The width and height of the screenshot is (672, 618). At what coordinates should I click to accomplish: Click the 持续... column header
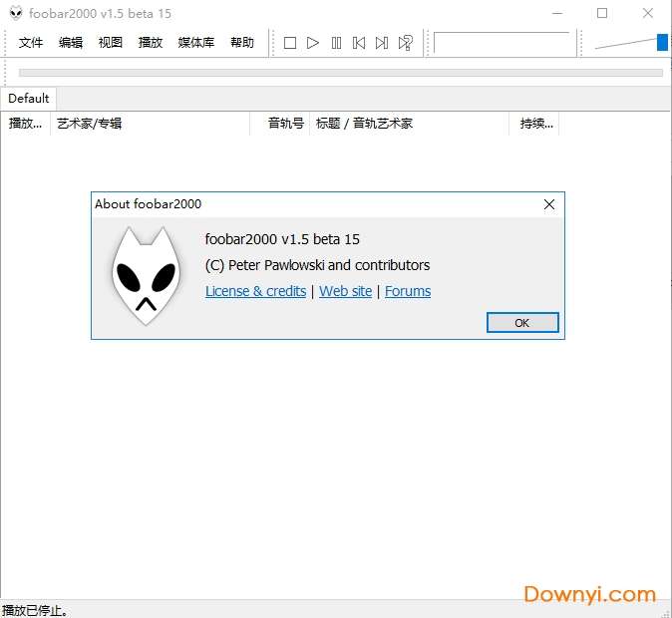534,124
